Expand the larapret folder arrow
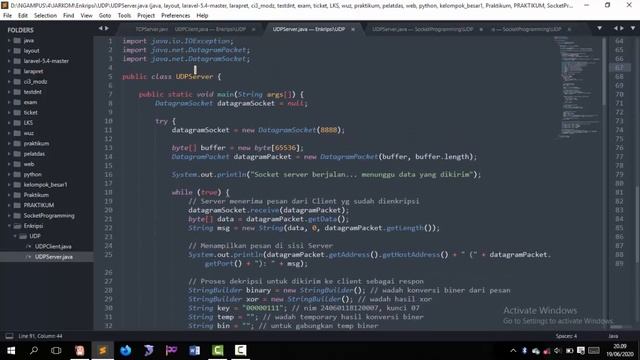The image size is (640, 360). 9,71
